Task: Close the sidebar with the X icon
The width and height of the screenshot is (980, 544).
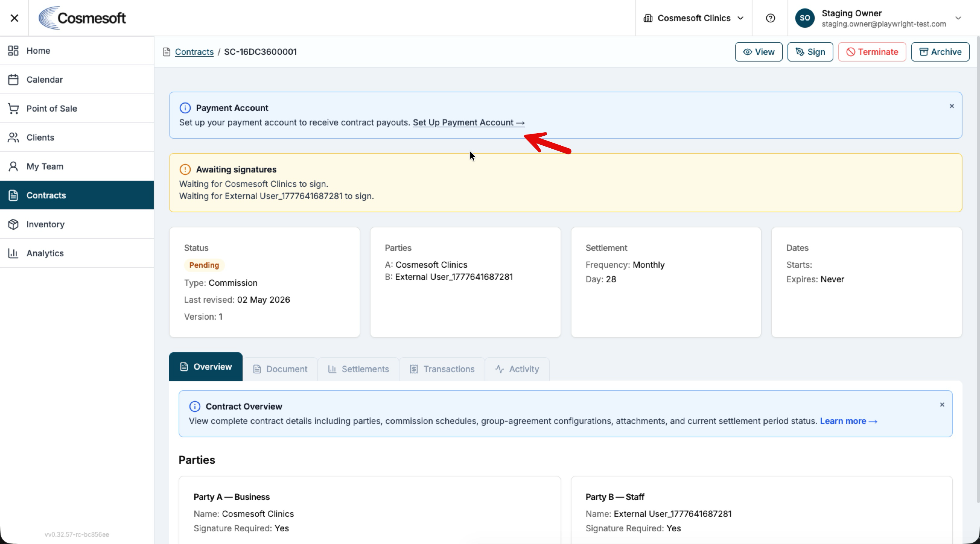Action: click(x=14, y=18)
